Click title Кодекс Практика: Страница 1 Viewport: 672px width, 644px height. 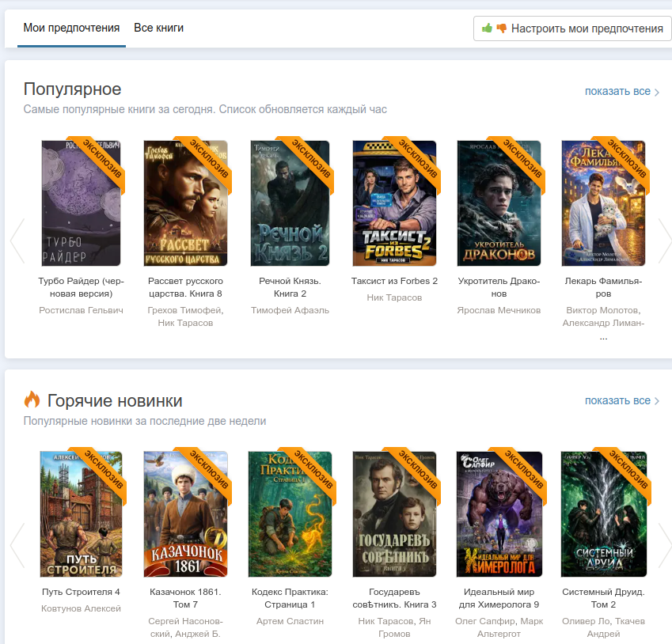290,598
